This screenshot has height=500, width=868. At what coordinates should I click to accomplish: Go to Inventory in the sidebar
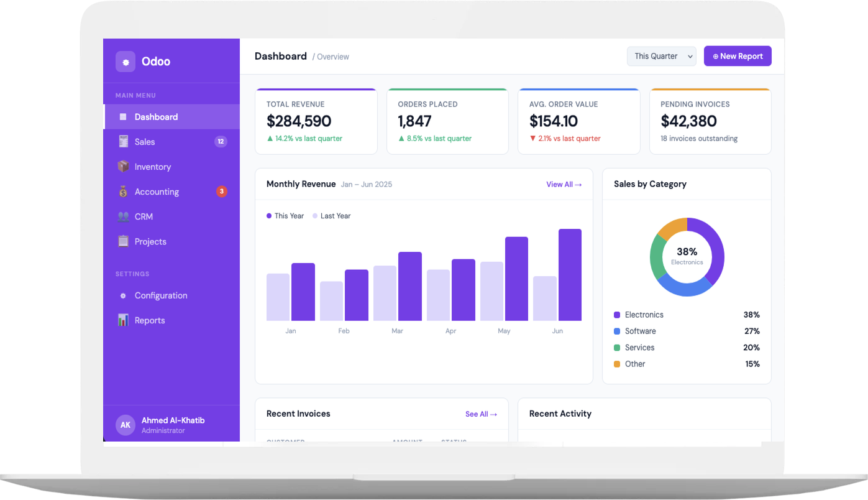pyautogui.click(x=171, y=167)
